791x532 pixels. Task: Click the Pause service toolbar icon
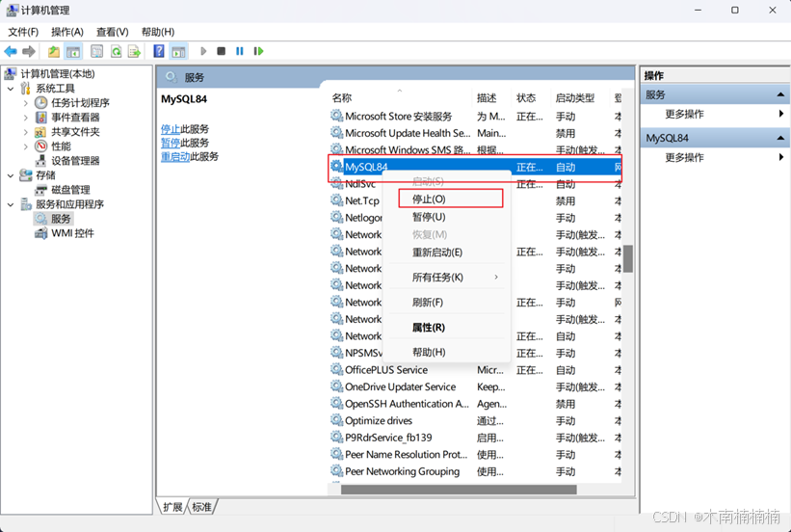tap(240, 51)
